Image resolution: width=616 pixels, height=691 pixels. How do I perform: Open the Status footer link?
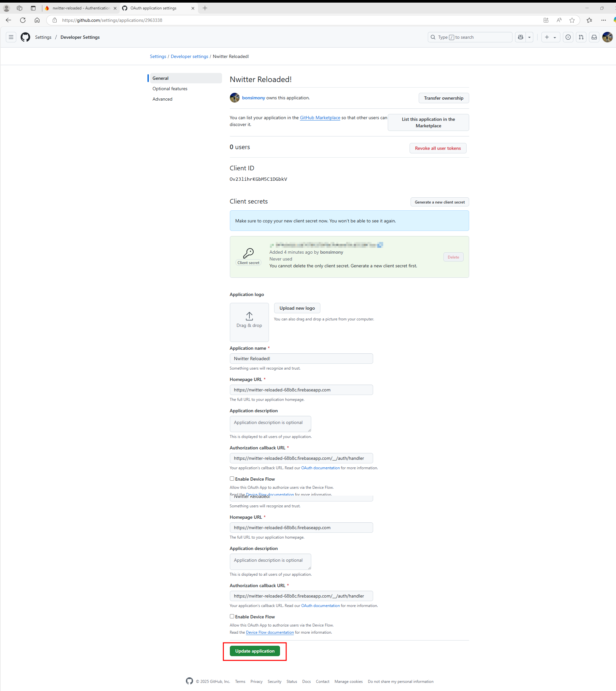click(x=292, y=682)
